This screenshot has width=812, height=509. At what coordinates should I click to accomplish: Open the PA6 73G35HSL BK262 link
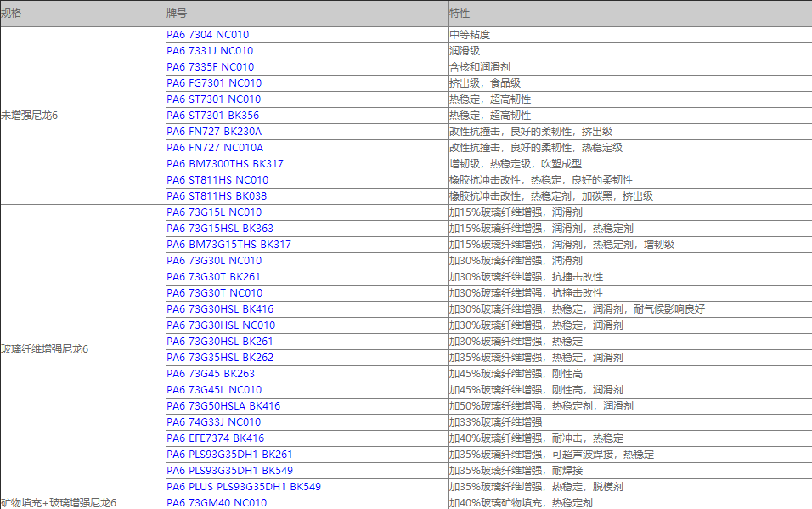pyautogui.click(x=220, y=357)
